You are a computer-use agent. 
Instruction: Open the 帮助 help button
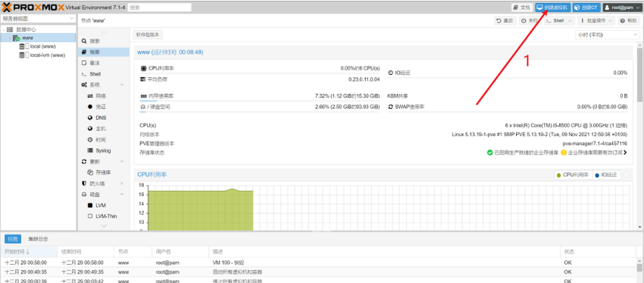pyautogui.click(x=629, y=20)
